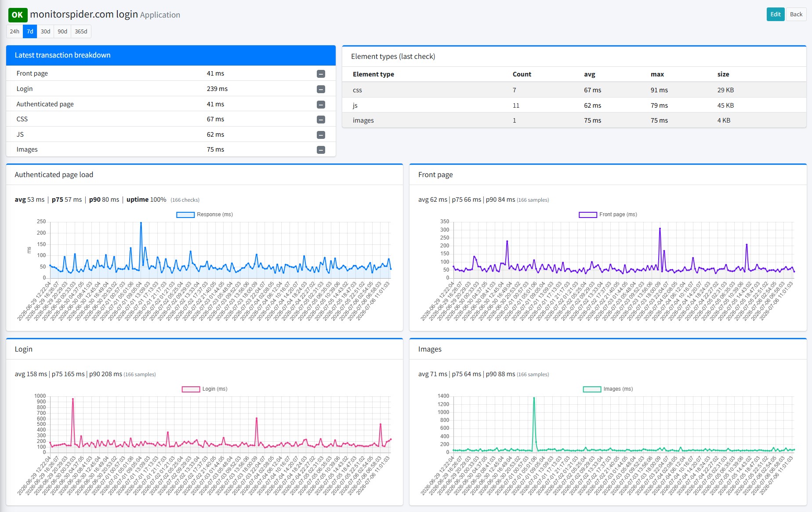This screenshot has width=812, height=512.
Task: Toggle the Images (ms) legend swatch
Action: click(592, 389)
